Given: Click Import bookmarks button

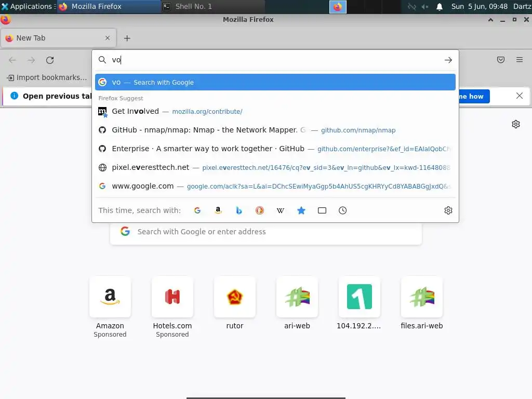Looking at the screenshot, I should 47,78.
